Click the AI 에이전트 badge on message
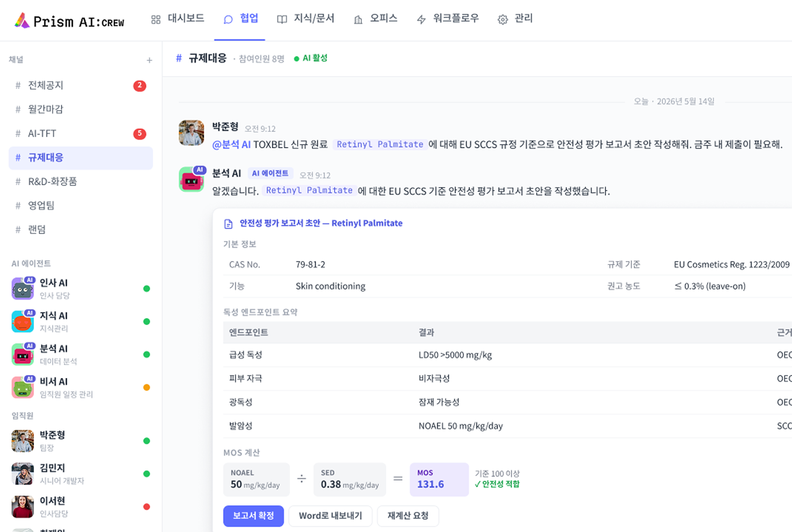Viewport: 792px width, 532px height. tap(270, 173)
